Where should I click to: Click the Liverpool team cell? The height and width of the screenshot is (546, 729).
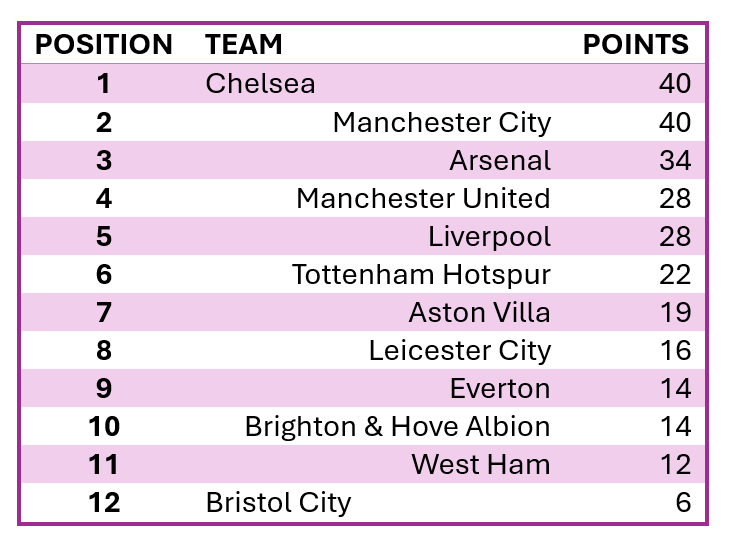click(489, 236)
